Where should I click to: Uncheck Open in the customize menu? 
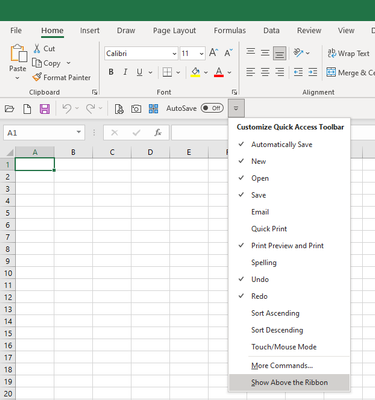(289, 178)
